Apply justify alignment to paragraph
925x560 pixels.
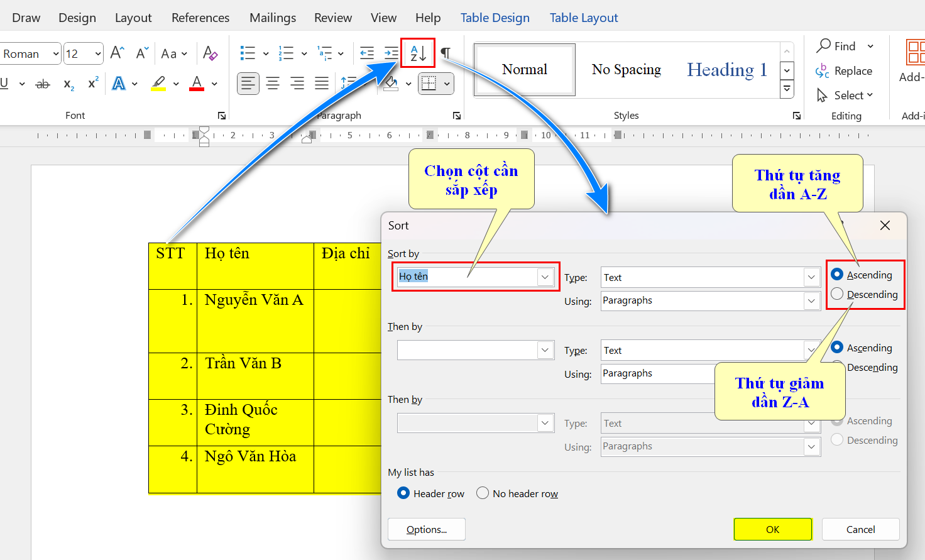pyautogui.click(x=322, y=83)
